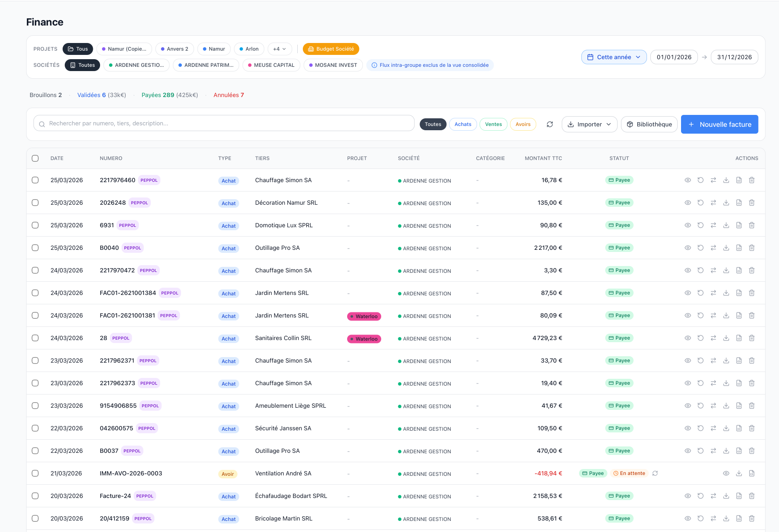The height and width of the screenshot is (532, 779).
Task: Tick the checkbox for invoice 2217976460
Action: tap(35, 180)
